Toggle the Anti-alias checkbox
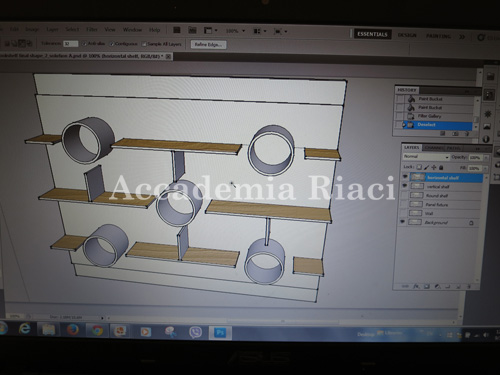The image size is (500, 375). point(84,44)
